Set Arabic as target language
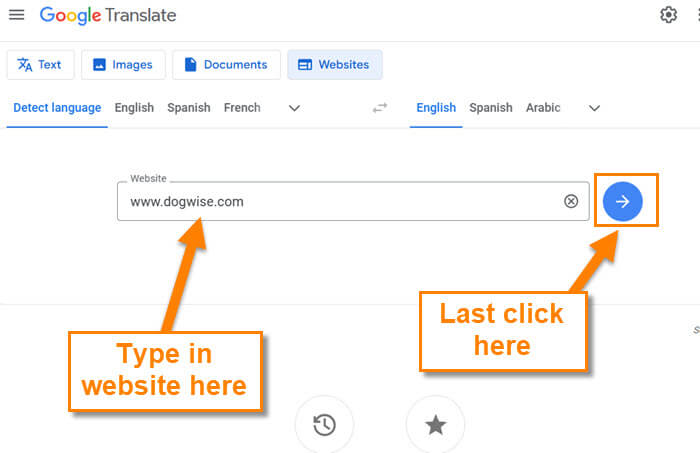Image resolution: width=700 pixels, height=453 pixels. pos(543,108)
